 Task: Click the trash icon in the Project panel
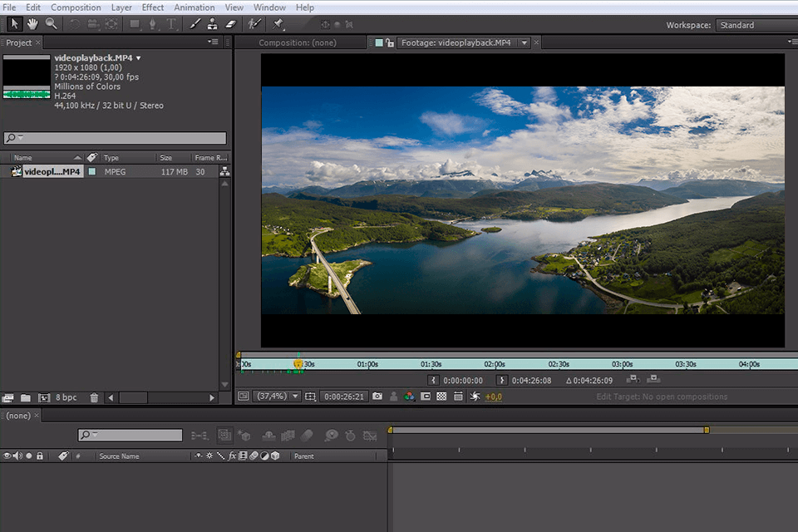coord(95,397)
